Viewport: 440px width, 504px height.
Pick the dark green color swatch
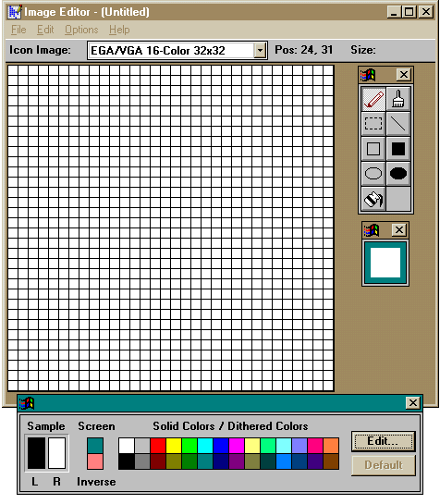[x=189, y=461]
